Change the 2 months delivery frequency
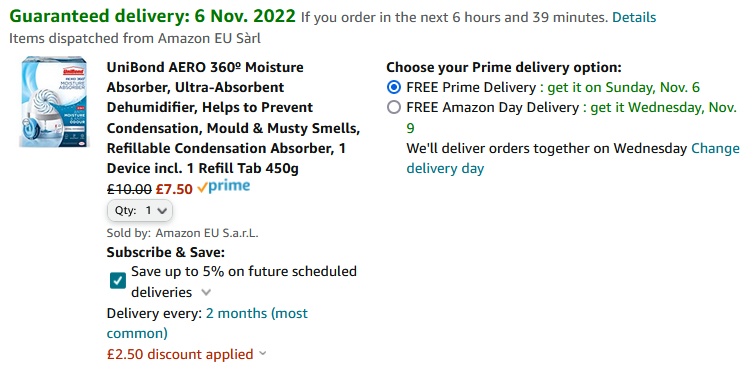This screenshot has height=370, width=754. pyautogui.click(x=207, y=323)
